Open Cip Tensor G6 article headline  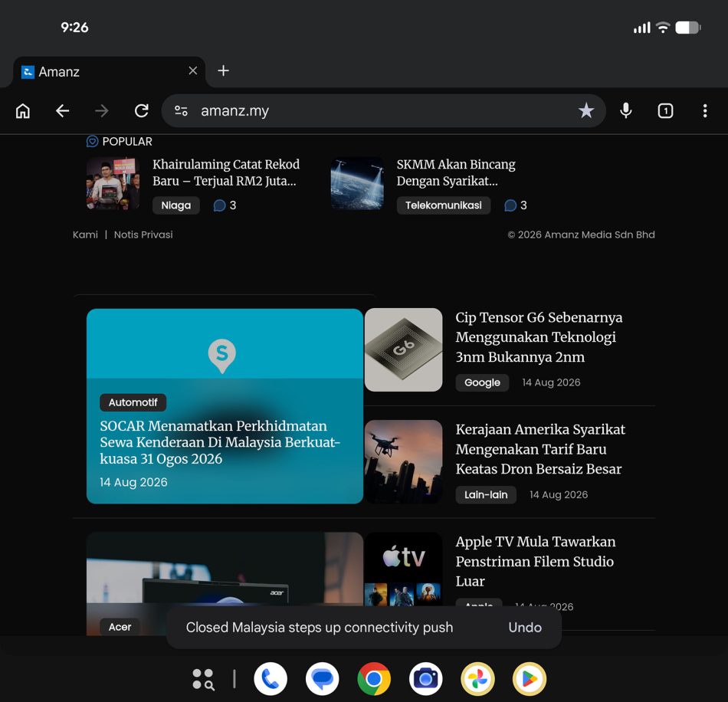(x=539, y=337)
